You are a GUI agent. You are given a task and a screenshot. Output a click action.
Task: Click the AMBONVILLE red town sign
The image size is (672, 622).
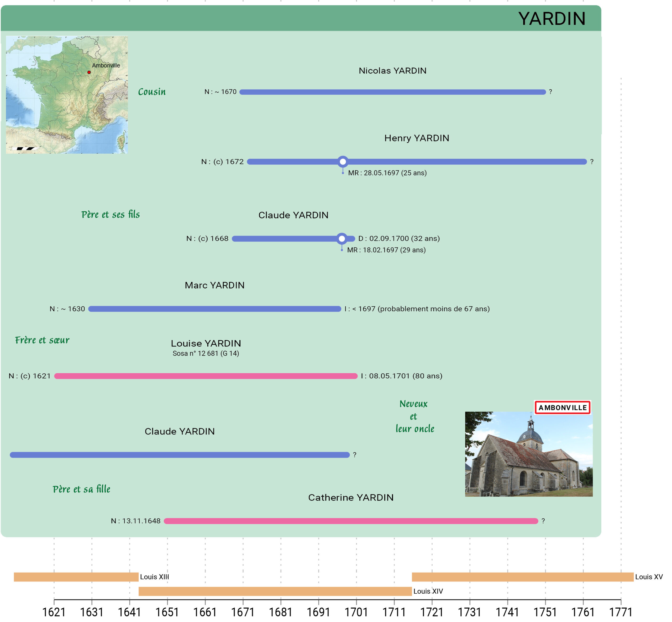tap(562, 407)
